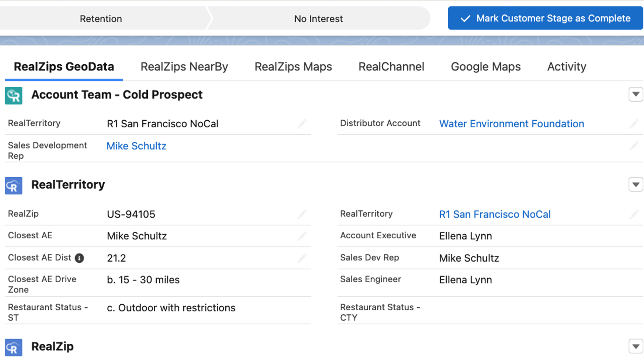Open R1 San Francisco NoCal territory link

(x=495, y=214)
